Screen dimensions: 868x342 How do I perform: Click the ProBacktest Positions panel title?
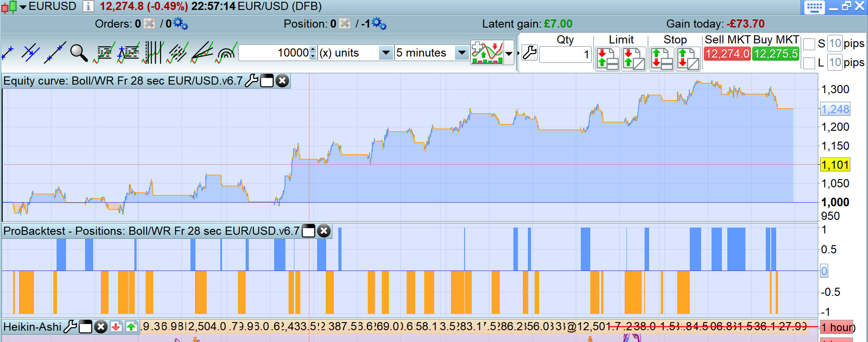pos(152,231)
